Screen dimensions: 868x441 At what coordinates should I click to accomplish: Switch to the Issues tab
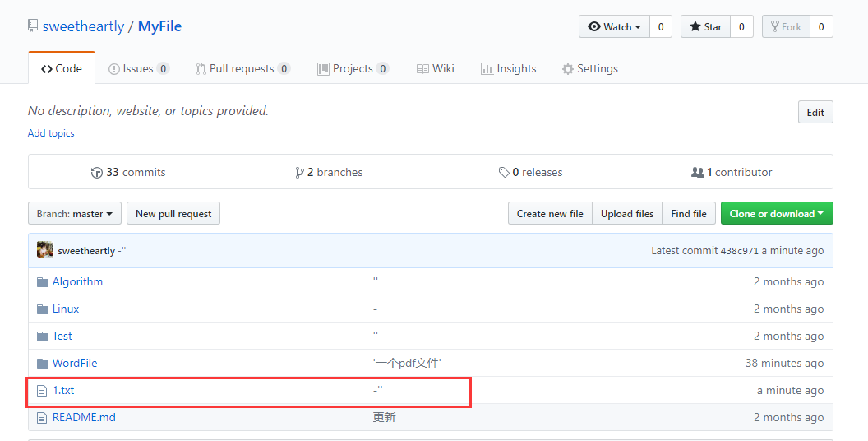(x=138, y=68)
